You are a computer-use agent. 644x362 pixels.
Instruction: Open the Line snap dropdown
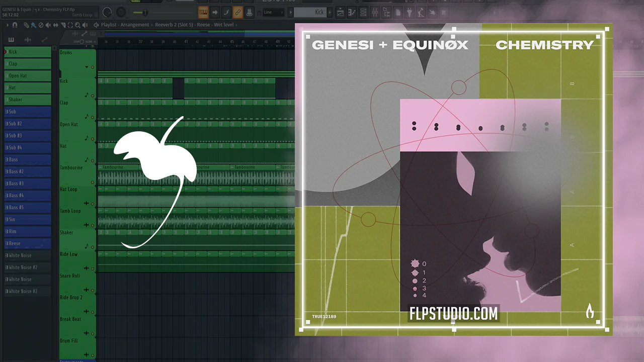[x=275, y=12]
